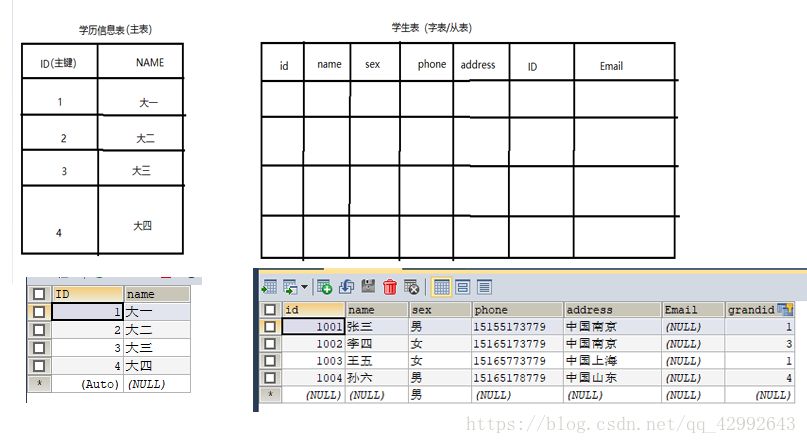This screenshot has height=444, width=807.
Task: Click the insert new row icon
Action: point(325,287)
